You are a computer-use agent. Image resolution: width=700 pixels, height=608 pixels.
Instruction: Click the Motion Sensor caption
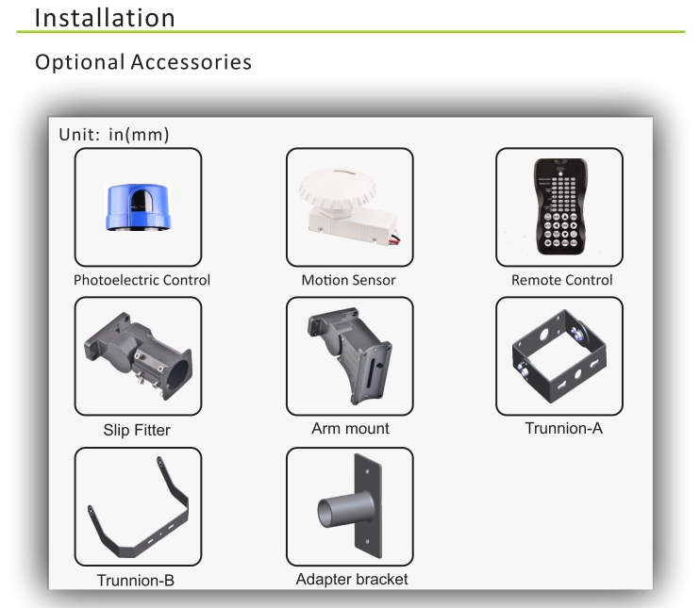coord(349,280)
